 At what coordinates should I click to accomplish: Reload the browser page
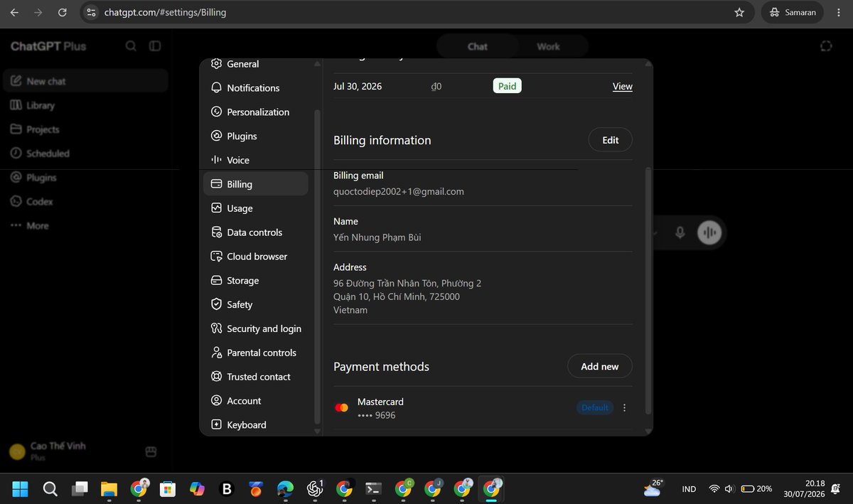[x=62, y=12]
